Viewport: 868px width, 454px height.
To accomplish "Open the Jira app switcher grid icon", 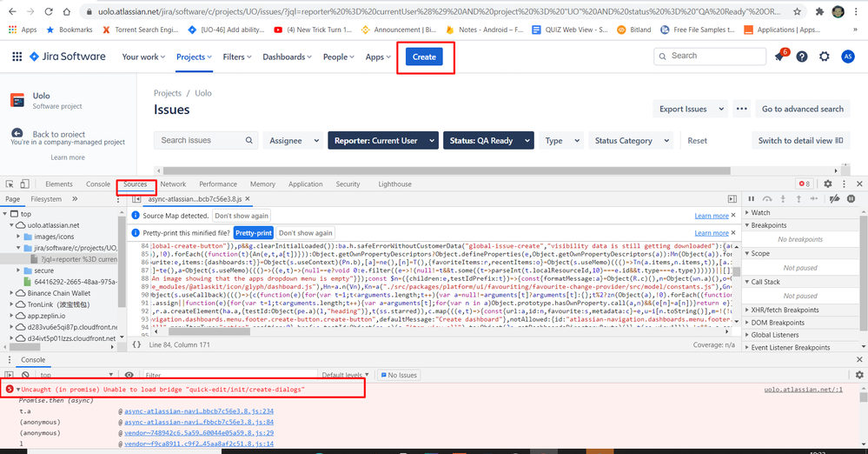I will point(17,57).
